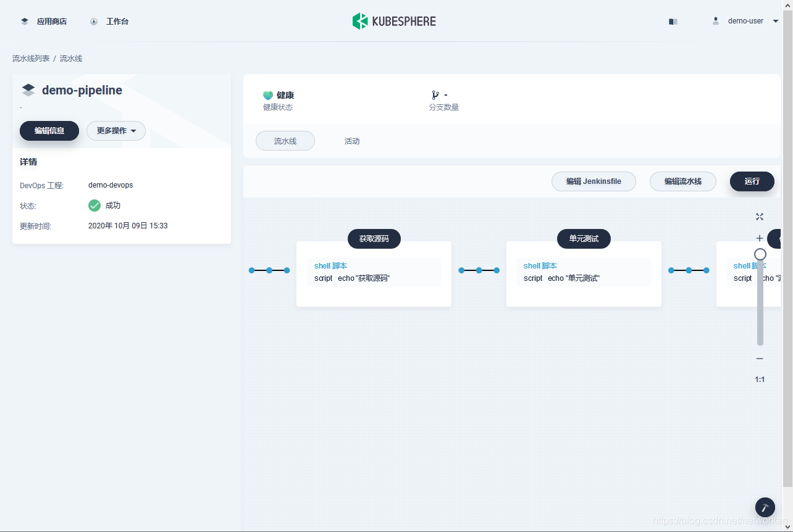Click the 流水线 breadcrumb item
793x532 pixels.
coord(71,59)
